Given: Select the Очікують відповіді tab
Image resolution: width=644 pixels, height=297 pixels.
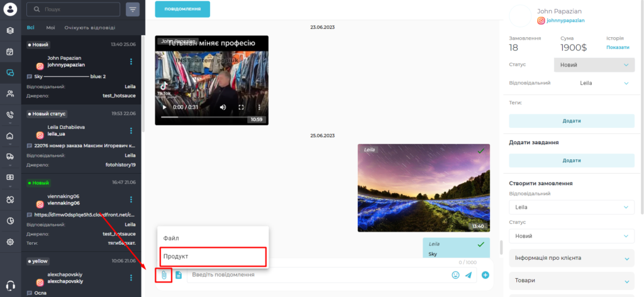Looking at the screenshot, I should (x=90, y=28).
